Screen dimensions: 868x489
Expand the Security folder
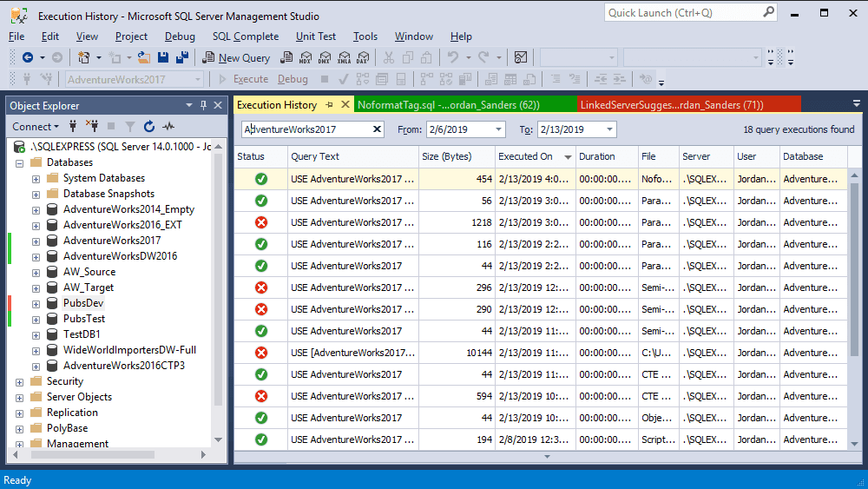[x=19, y=382]
